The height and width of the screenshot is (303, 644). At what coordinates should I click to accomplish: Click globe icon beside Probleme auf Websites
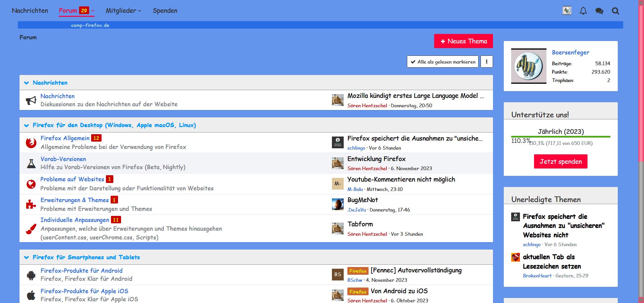coord(31,184)
